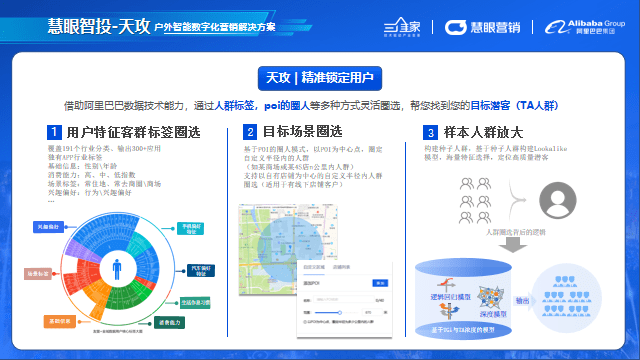
Task: Click the line 兴趣偏好: 行为\兴趣偏好
Action: 89,192
